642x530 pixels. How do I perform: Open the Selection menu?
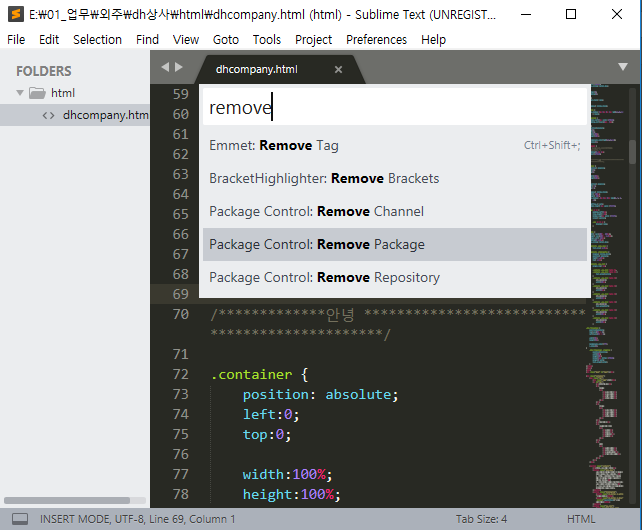(97, 39)
